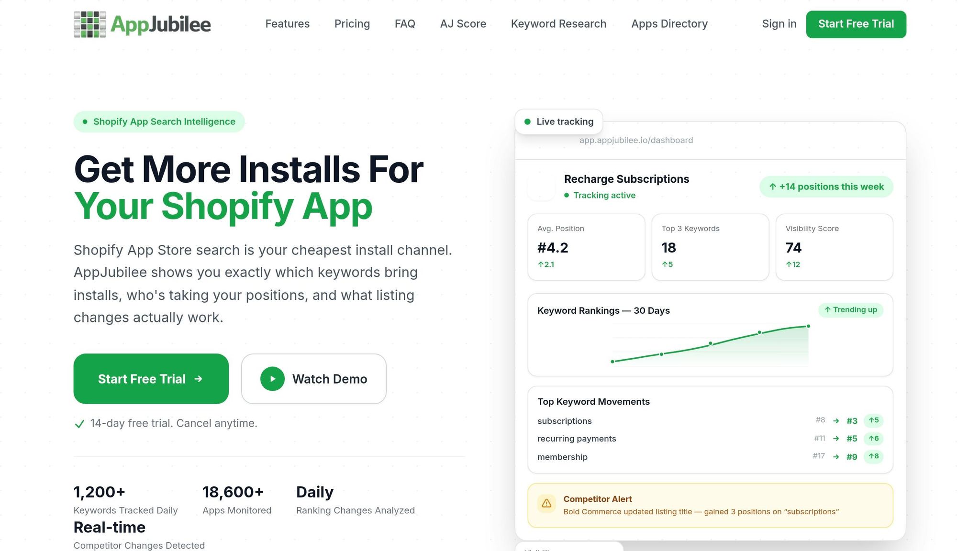Viewport: 980px width, 551px height.
Task: Click the app.appjubilee.io/dashboard address text
Action: pyautogui.click(x=636, y=140)
